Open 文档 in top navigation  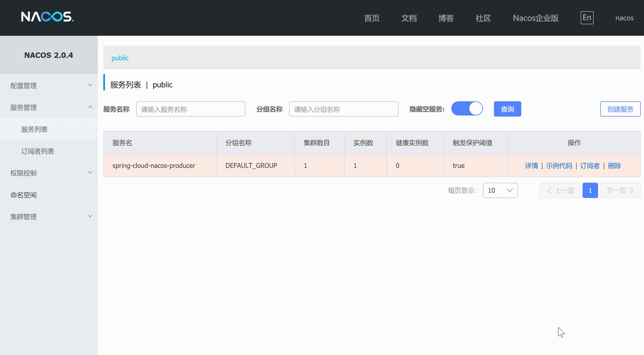[x=409, y=18]
